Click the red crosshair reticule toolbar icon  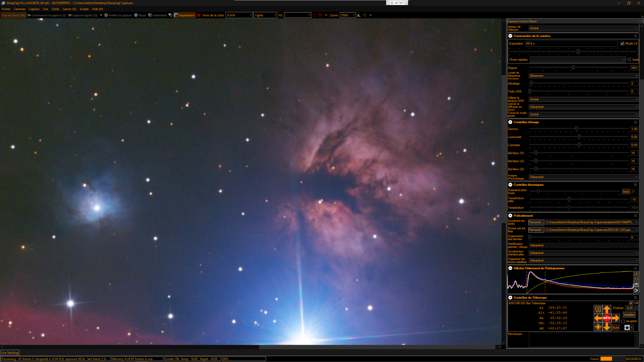pyautogui.click(x=320, y=15)
